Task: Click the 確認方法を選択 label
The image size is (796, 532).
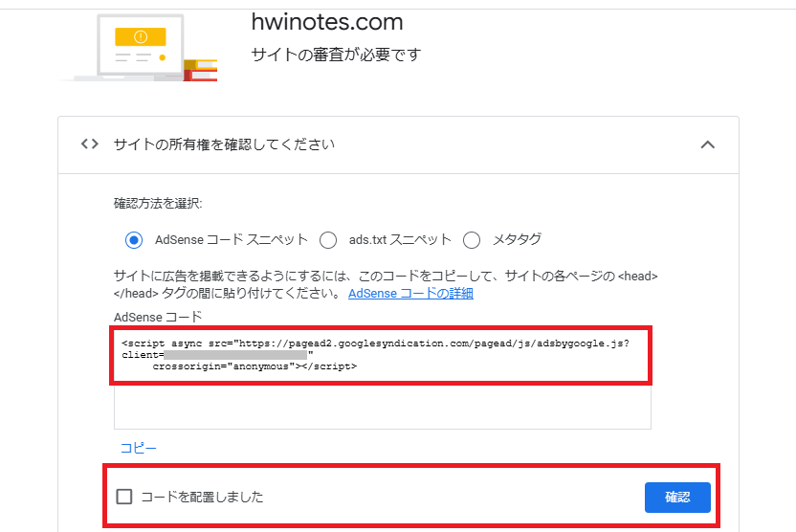Action: [158, 204]
